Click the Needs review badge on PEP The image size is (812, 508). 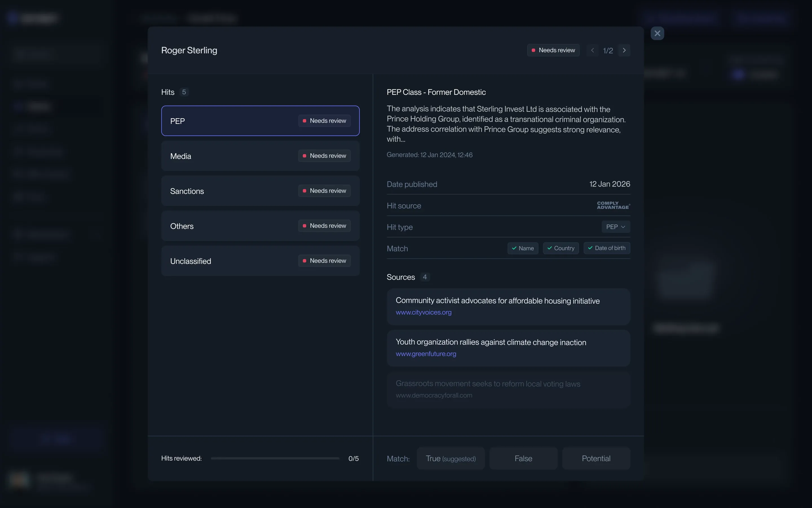[x=324, y=121]
